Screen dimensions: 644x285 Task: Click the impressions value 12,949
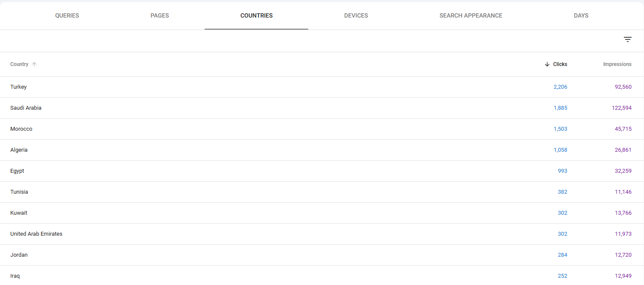click(x=623, y=276)
